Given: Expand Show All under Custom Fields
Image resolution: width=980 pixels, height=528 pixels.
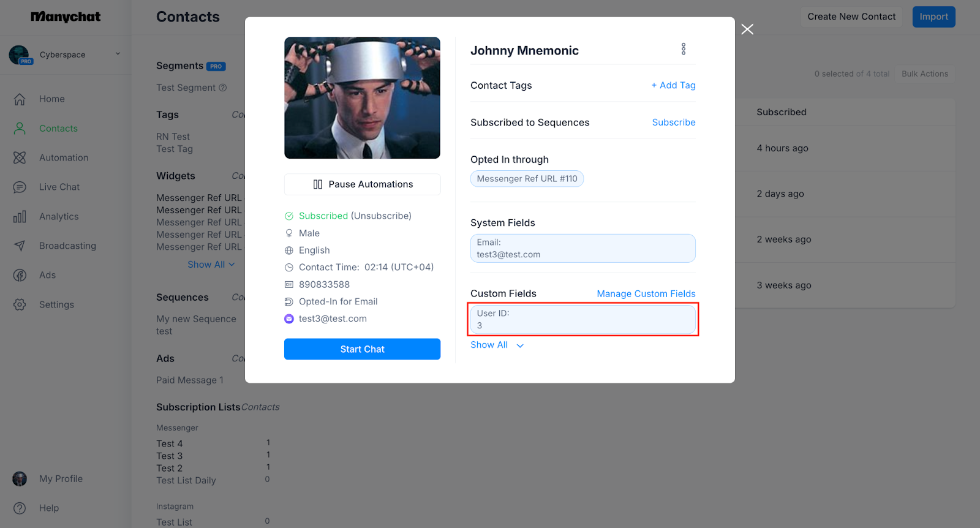Looking at the screenshot, I should [497, 345].
